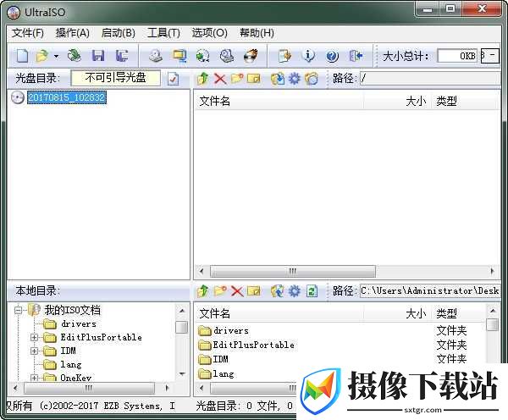Collapse the 我的ISO文档 tree node
The width and height of the screenshot is (508, 420).
(x=18, y=311)
